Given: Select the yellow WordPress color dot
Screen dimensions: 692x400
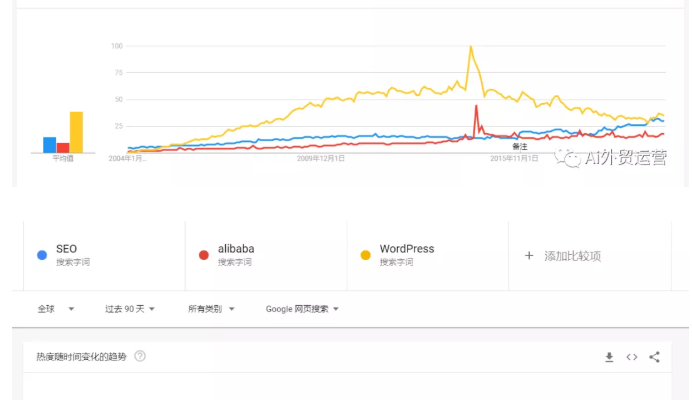Looking at the screenshot, I should (x=365, y=255).
